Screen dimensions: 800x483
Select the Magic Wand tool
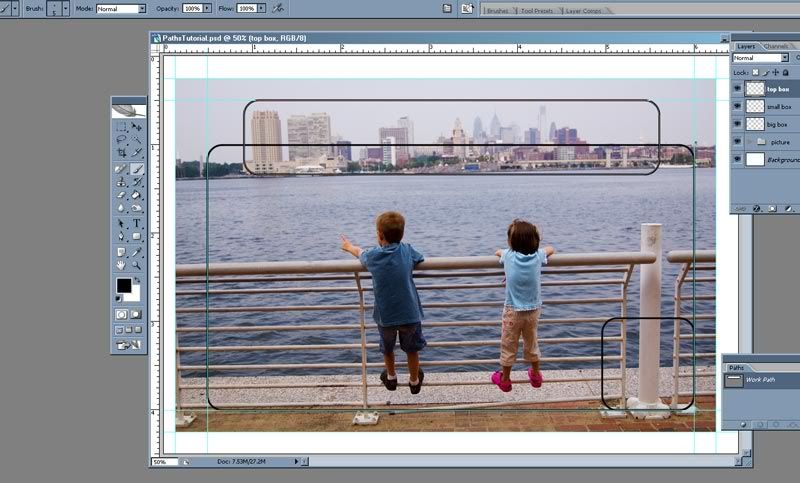tap(136, 139)
